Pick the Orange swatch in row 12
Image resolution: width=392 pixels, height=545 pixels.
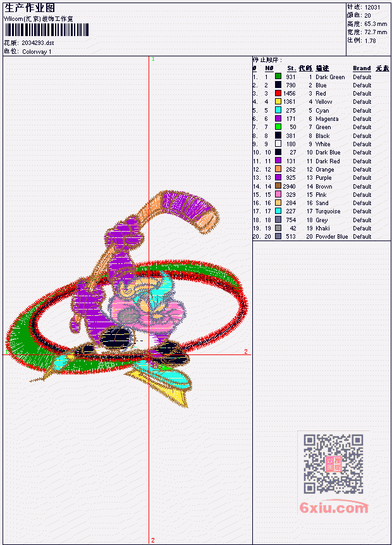278,169
